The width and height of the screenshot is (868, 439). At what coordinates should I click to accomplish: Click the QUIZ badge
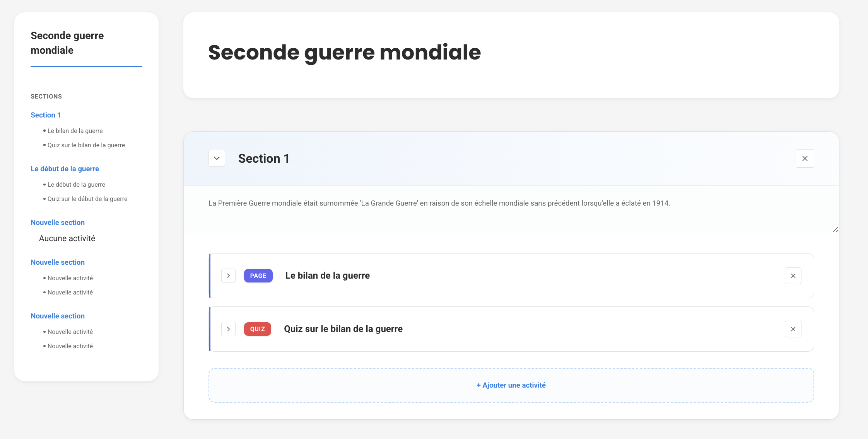tap(257, 329)
